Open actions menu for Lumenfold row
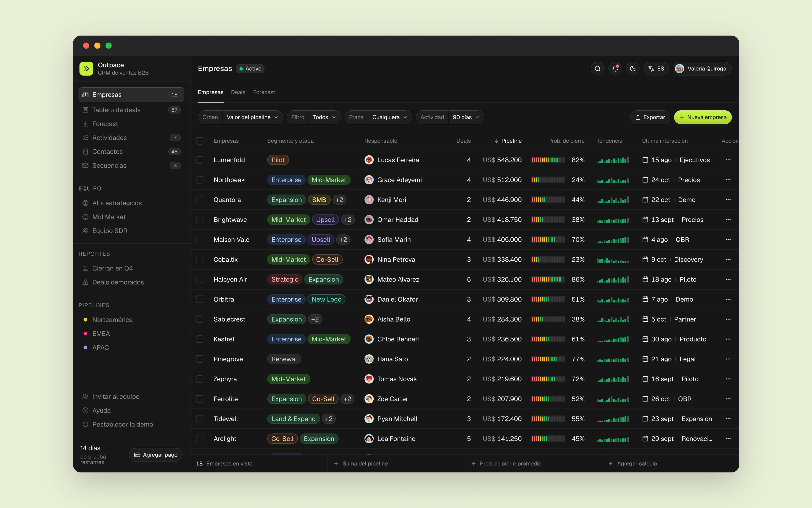The width and height of the screenshot is (812, 508). (728, 160)
